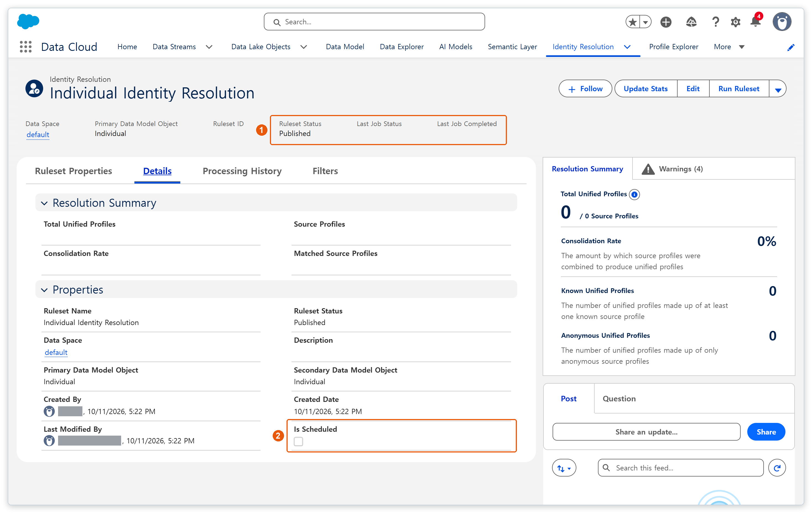This screenshot has height=513, width=812.
Task: Open the notifications bell
Action: [756, 22]
